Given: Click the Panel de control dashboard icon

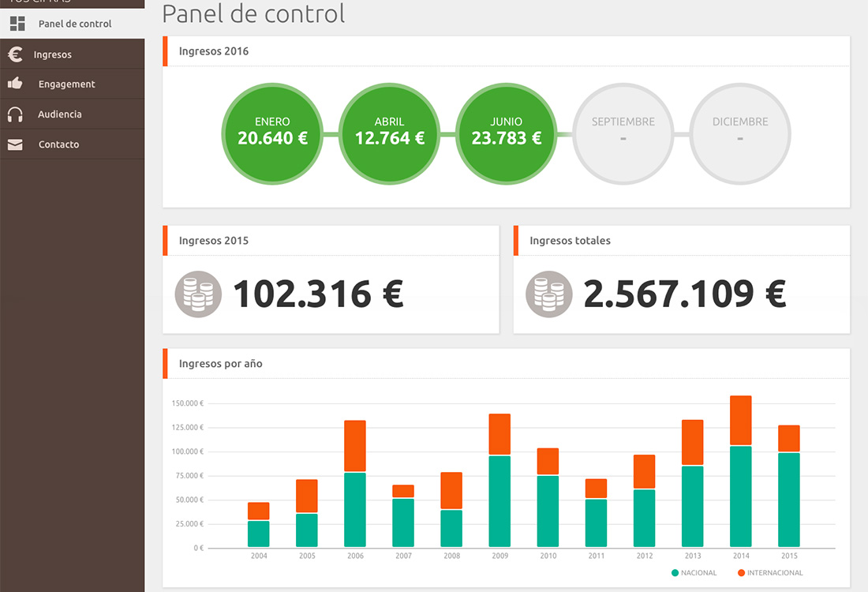Looking at the screenshot, I should pos(17,24).
